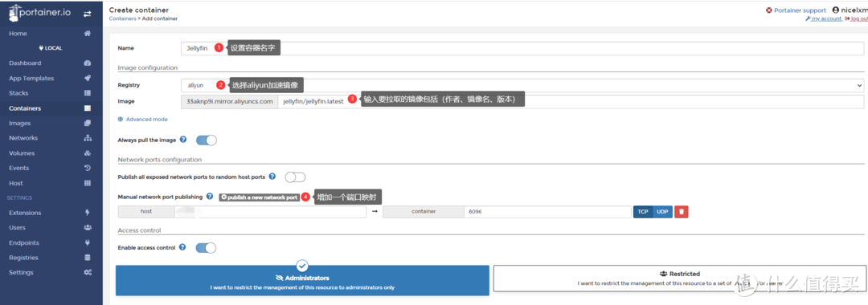Click help icon beside Manual network port publishing
The width and height of the screenshot is (868, 305).
point(209,196)
